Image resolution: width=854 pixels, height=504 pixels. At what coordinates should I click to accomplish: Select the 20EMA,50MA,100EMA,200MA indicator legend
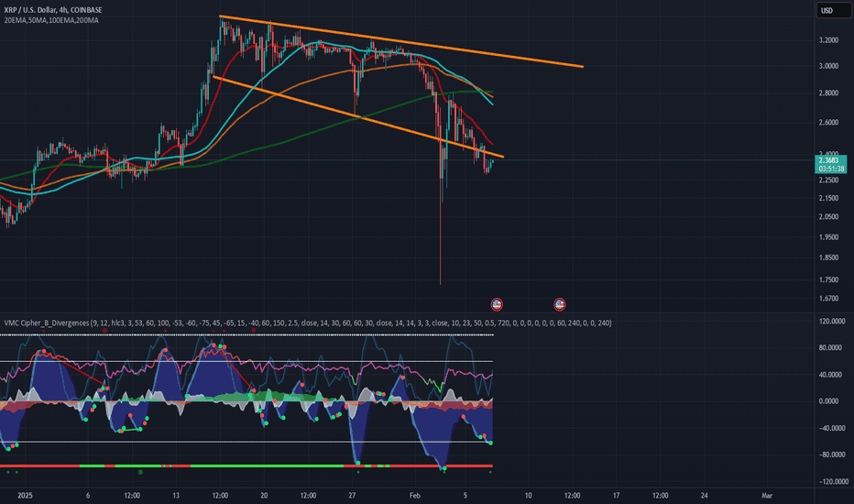point(51,20)
